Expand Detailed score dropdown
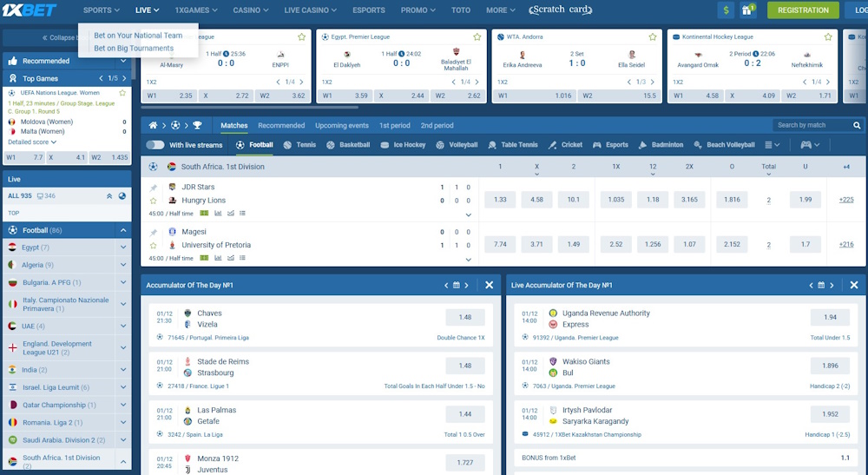Screen dimensions: 868x475 click(32, 142)
